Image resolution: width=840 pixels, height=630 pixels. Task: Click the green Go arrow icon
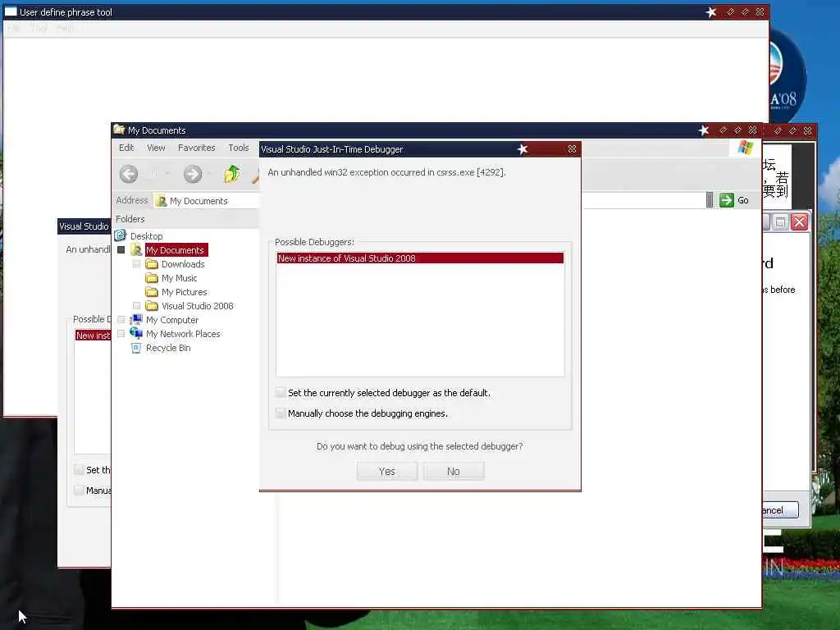click(x=727, y=200)
